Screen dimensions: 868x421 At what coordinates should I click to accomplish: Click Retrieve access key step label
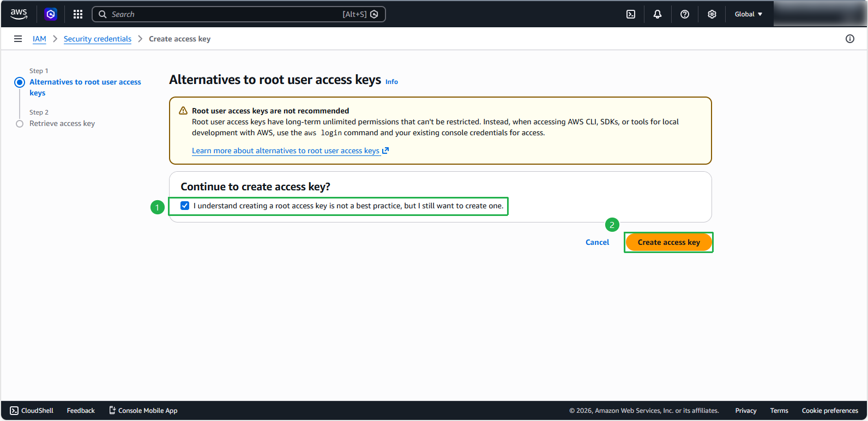[62, 123]
